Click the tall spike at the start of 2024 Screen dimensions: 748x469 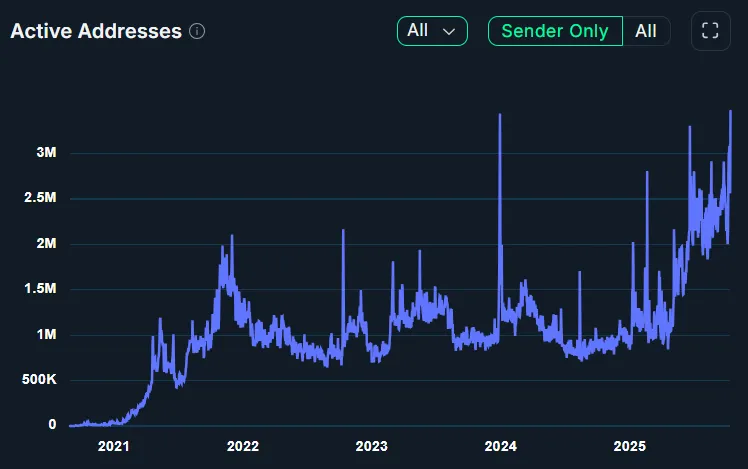point(500,118)
